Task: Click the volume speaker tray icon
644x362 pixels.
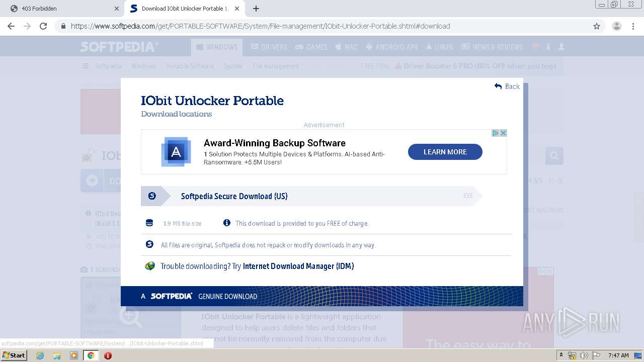Action: 584,355
